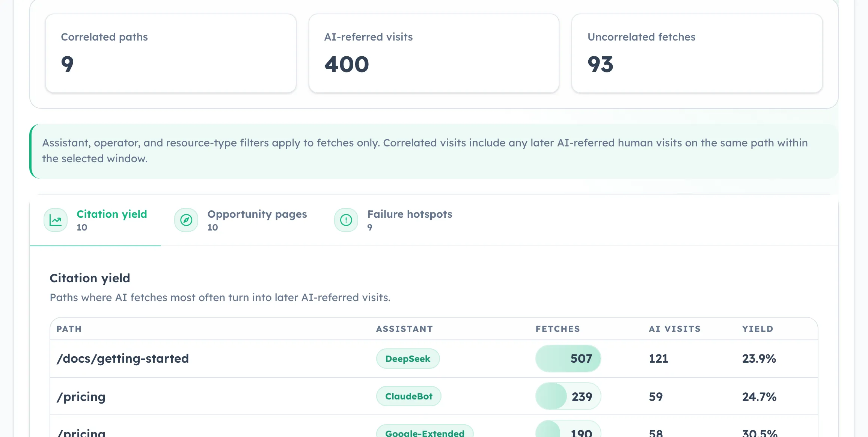The height and width of the screenshot is (437, 868).
Task: Click the 507 fetches bar
Action: [568, 359]
